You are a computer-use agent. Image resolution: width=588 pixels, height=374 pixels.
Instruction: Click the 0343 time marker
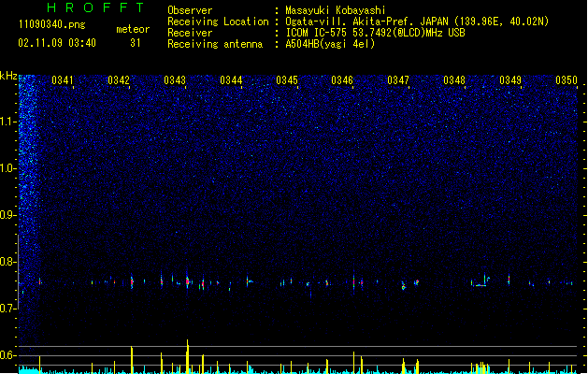point(175,80)
